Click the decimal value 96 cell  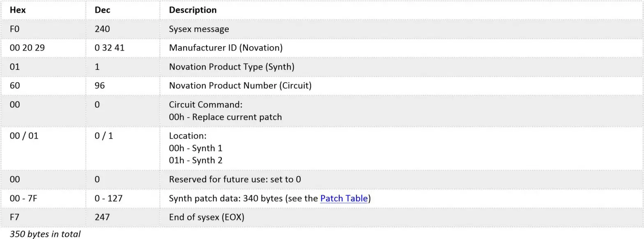point(99,86)
